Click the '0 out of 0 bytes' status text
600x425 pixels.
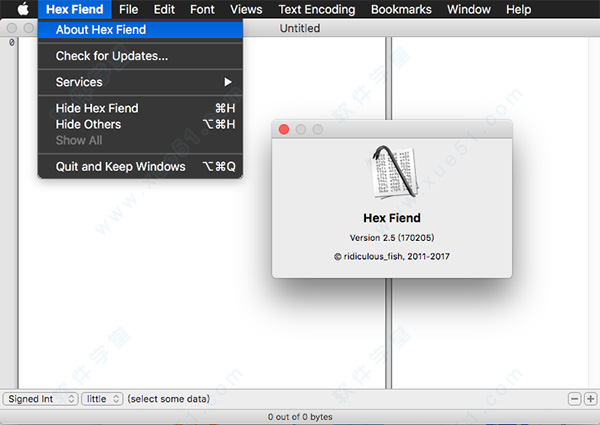[300, 417]
